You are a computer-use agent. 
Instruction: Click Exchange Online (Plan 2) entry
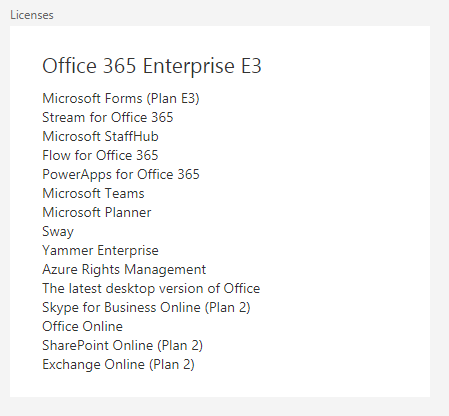(118, 365)
